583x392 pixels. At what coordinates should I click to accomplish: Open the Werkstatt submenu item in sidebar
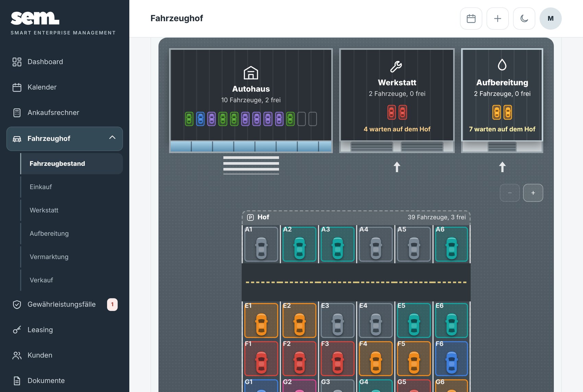tap(72, 210)
